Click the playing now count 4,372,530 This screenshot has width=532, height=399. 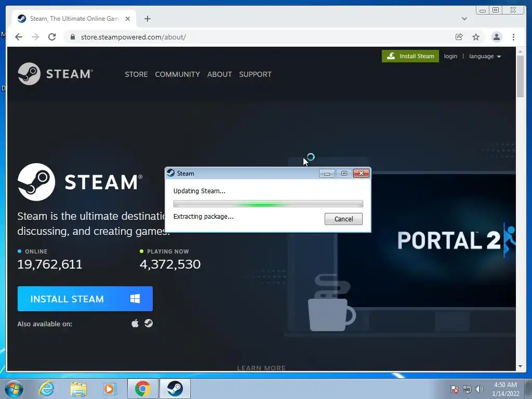170,264
